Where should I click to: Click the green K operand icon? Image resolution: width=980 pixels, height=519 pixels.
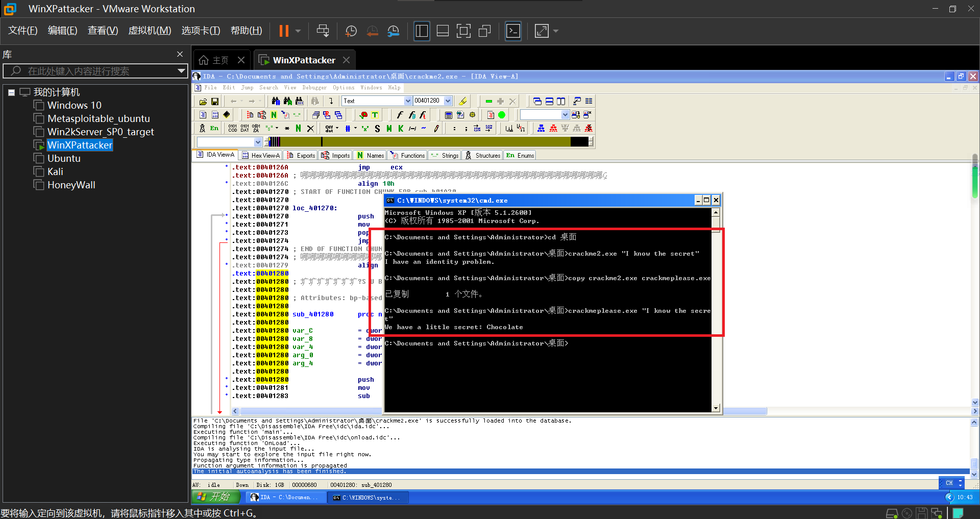tap(401, 129)
